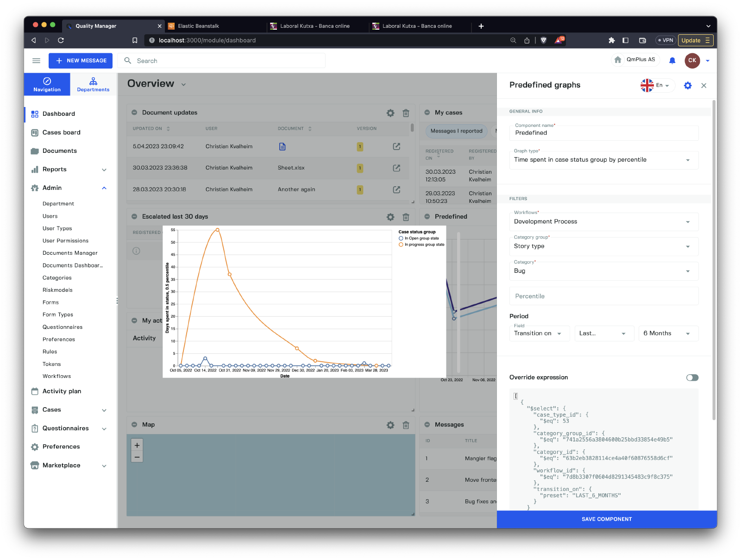Click SAVE COMPONENT button

[x=606, y=519]
